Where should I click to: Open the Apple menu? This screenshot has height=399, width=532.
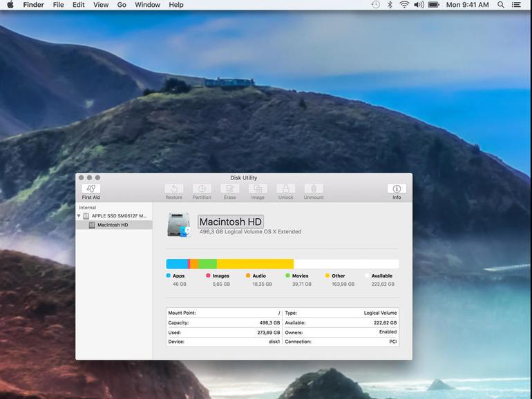10,5
